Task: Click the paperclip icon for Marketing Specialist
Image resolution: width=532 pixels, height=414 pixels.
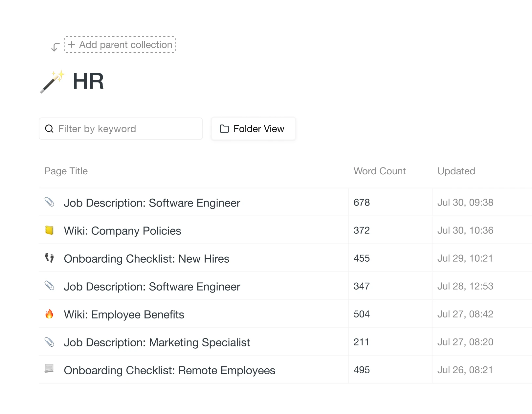Action: click(x=49, y=342)
